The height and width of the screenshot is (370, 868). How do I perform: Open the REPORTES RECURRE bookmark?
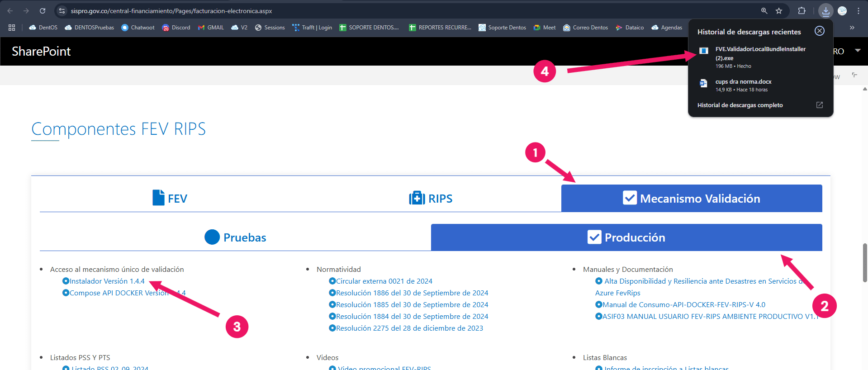click(x=440, y=28)
